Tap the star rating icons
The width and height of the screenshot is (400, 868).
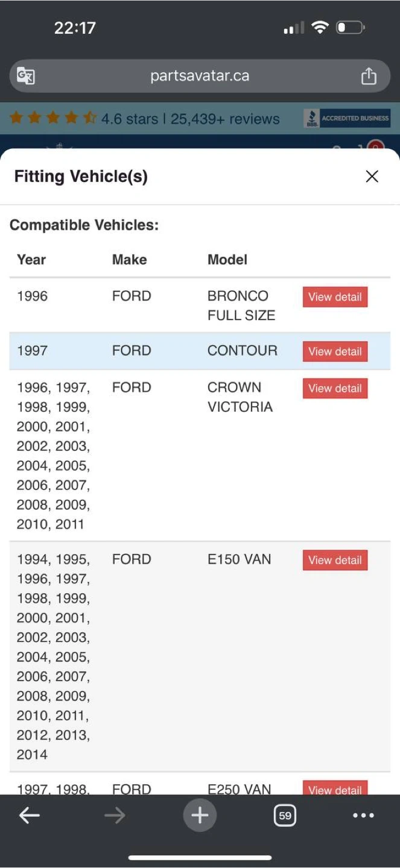(53, 118)
